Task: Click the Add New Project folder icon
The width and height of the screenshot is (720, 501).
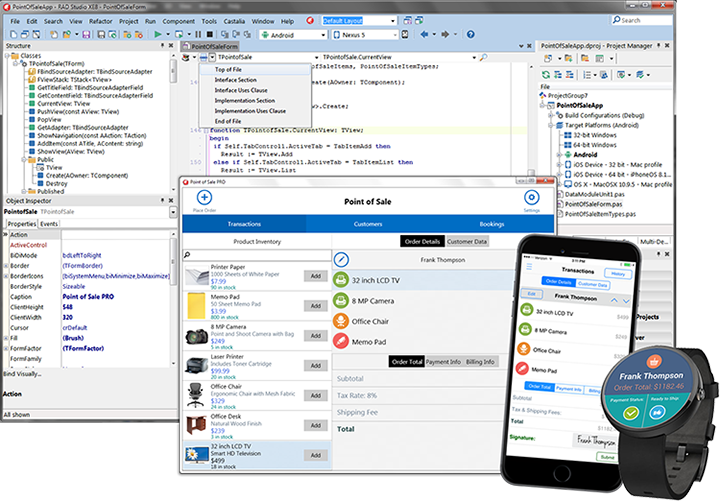Action: point(568,58)
